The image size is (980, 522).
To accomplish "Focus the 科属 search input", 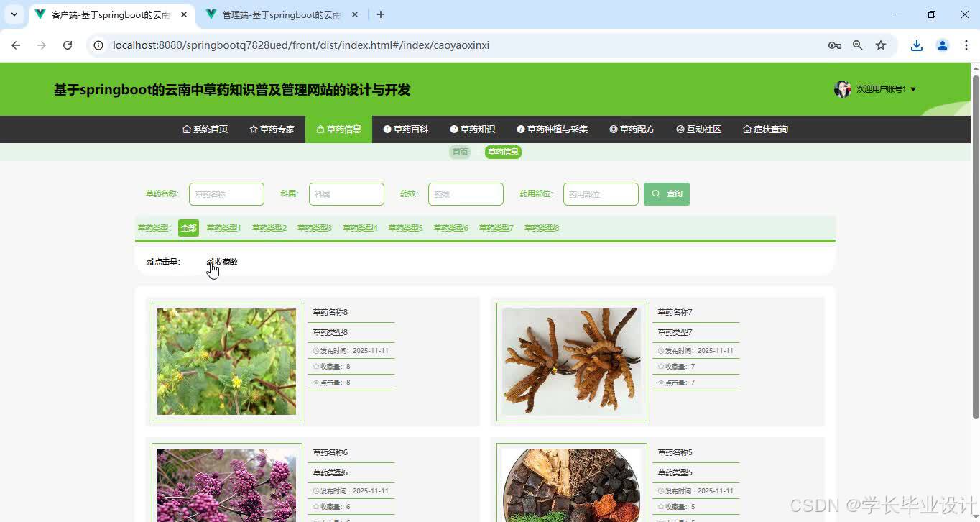I will tap(346, 194).
